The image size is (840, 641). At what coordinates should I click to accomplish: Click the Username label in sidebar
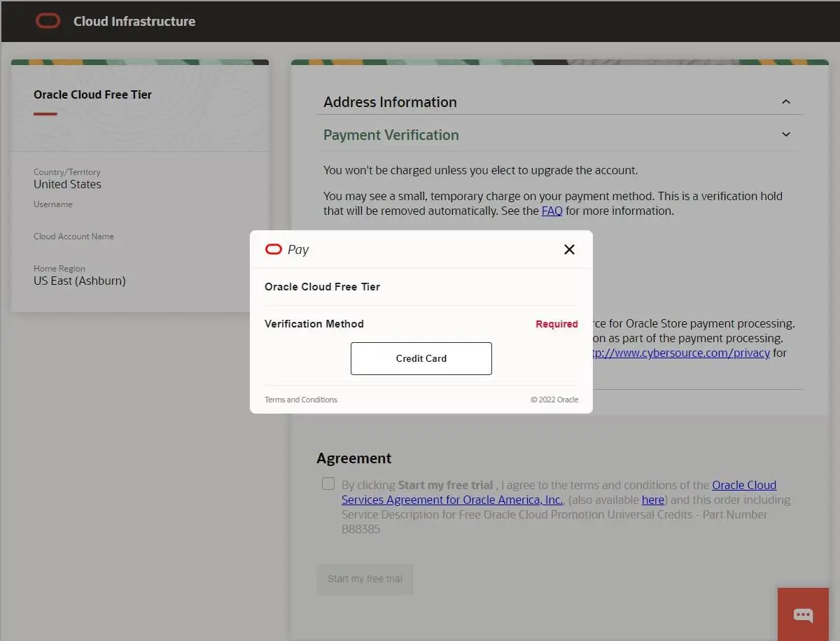click(x=53, y=204)
